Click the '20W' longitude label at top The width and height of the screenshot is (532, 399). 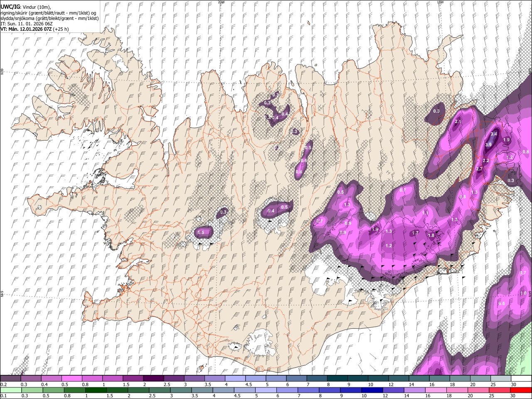click(221, 2)
